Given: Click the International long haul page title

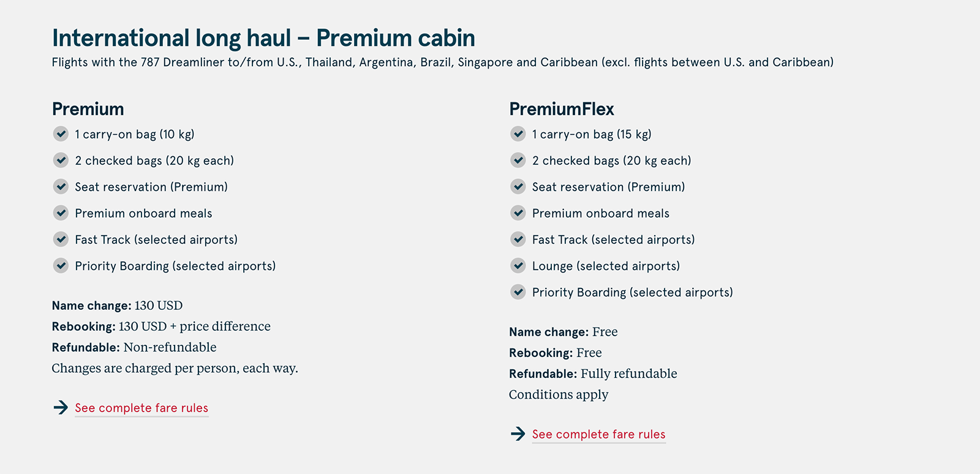Looking at the screenshot, I should pyautogui.click(x=263, y=37).
